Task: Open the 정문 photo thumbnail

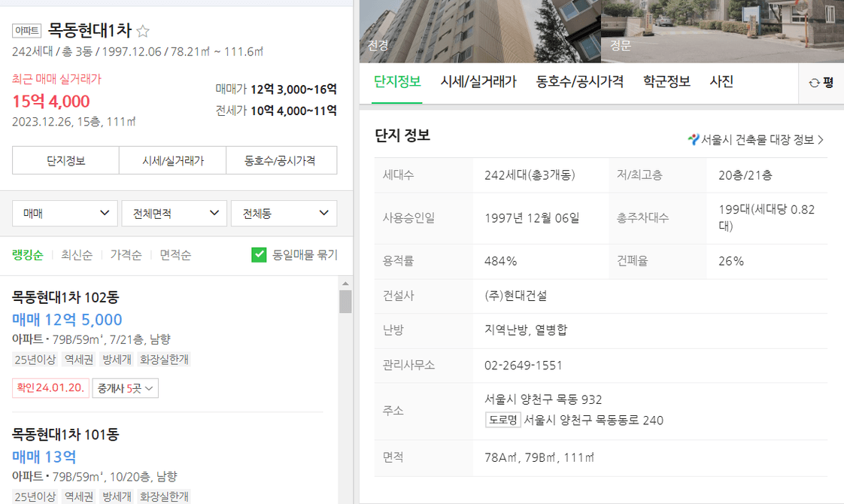Action: coord(722,32)
